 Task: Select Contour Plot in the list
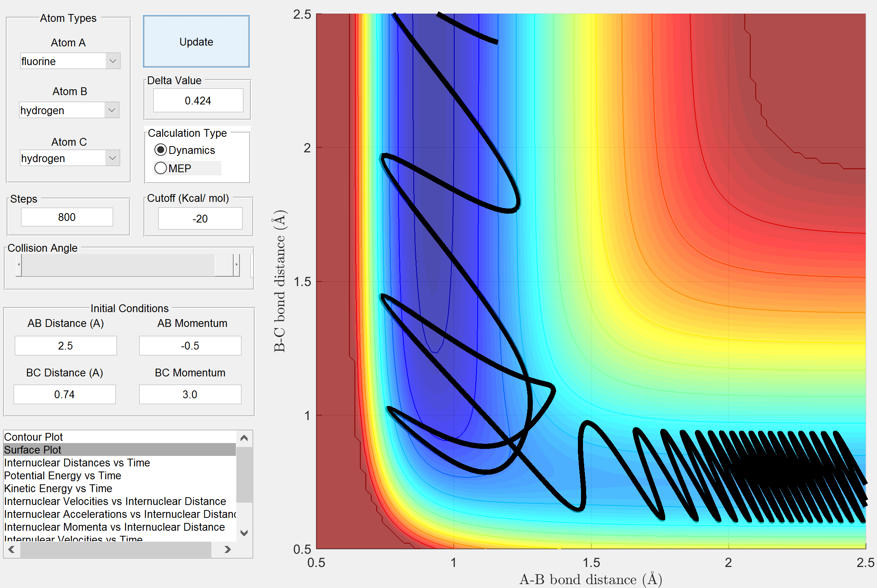coord(34,437)
